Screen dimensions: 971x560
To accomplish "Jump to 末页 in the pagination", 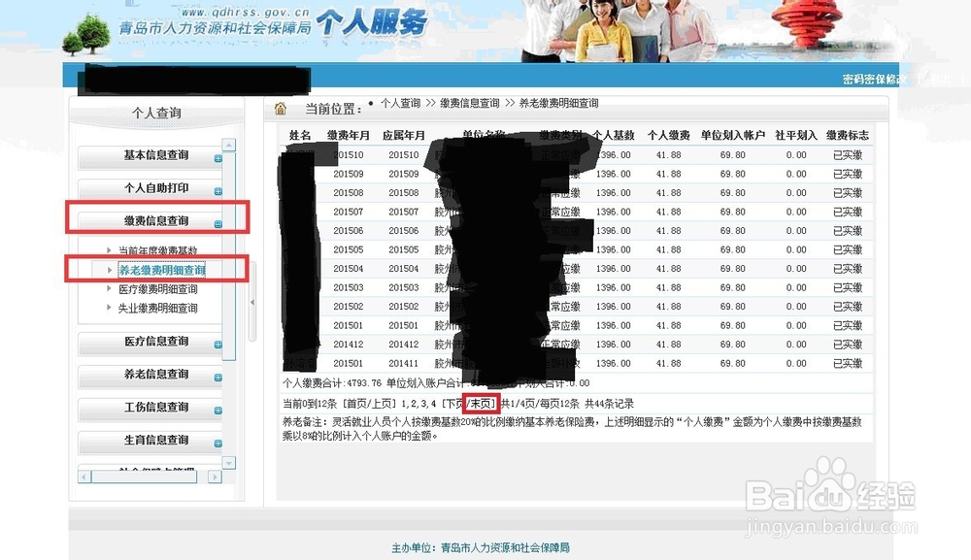I will 481,404.
